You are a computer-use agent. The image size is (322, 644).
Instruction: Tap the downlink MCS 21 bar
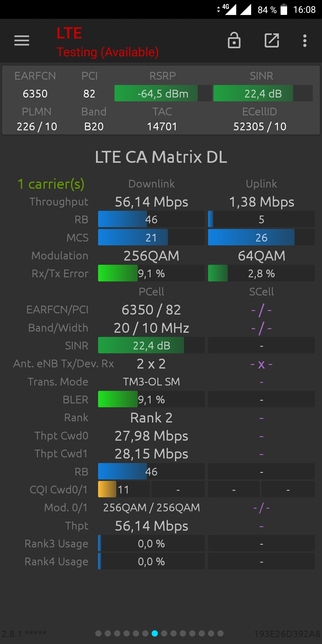point(151,237)
